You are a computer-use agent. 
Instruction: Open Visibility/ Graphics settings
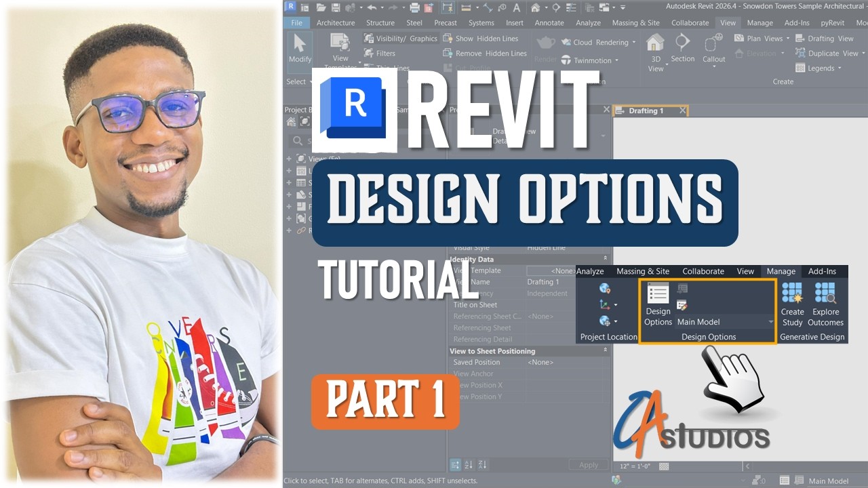point(400,39)
